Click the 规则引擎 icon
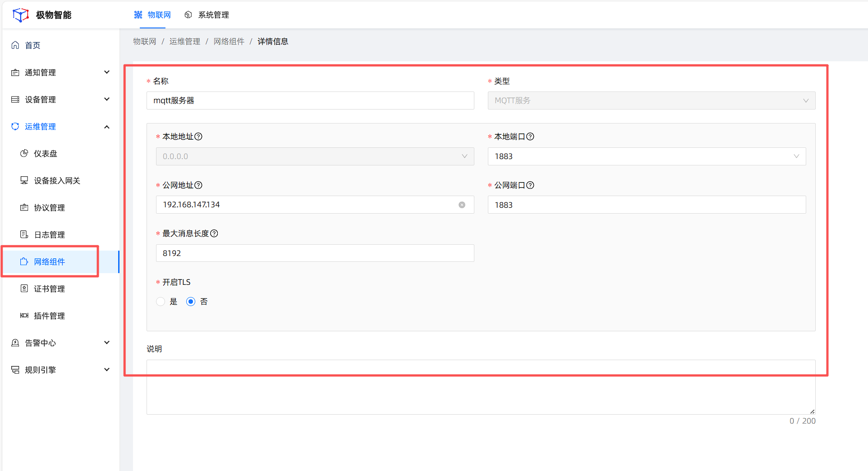 coord(15,370)
